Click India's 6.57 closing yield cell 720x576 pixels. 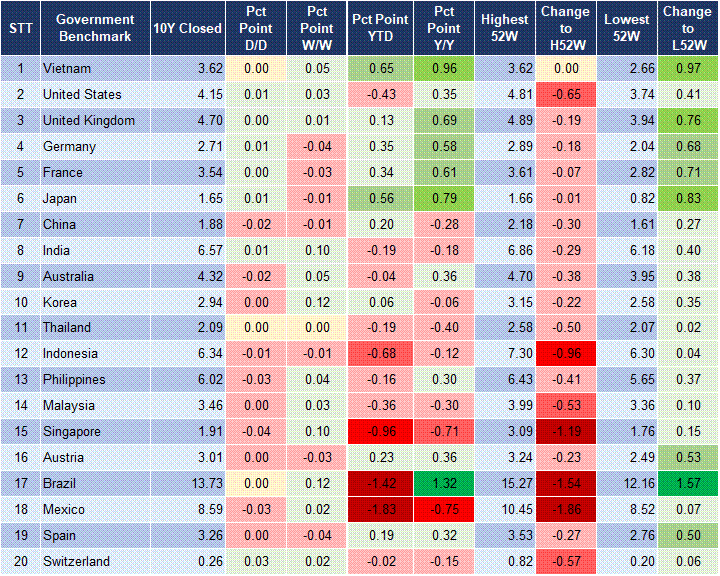(187, 250)
